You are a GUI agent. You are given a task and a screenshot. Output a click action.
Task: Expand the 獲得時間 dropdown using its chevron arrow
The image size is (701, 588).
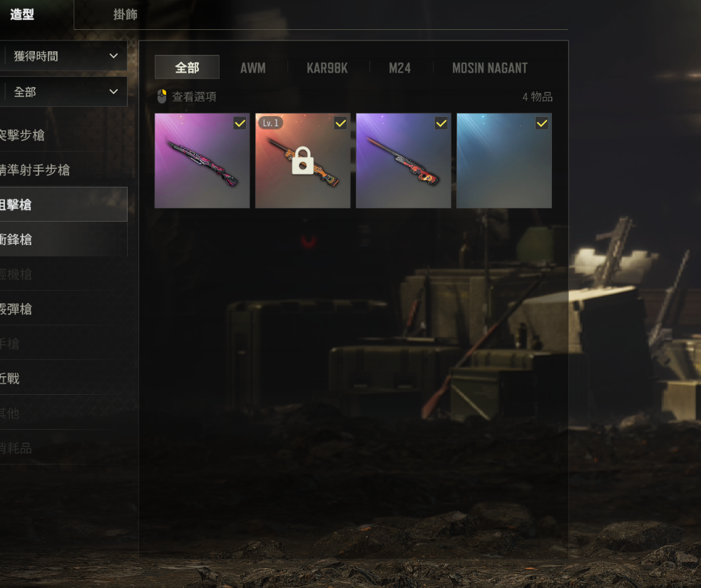113,56
